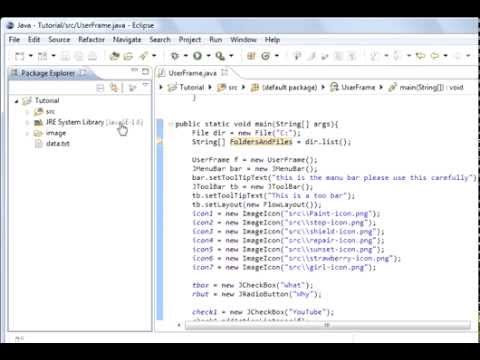Click (default package) in the breadcrumb
The height and width of the screenshot is (360, 480).
point(289,87)
